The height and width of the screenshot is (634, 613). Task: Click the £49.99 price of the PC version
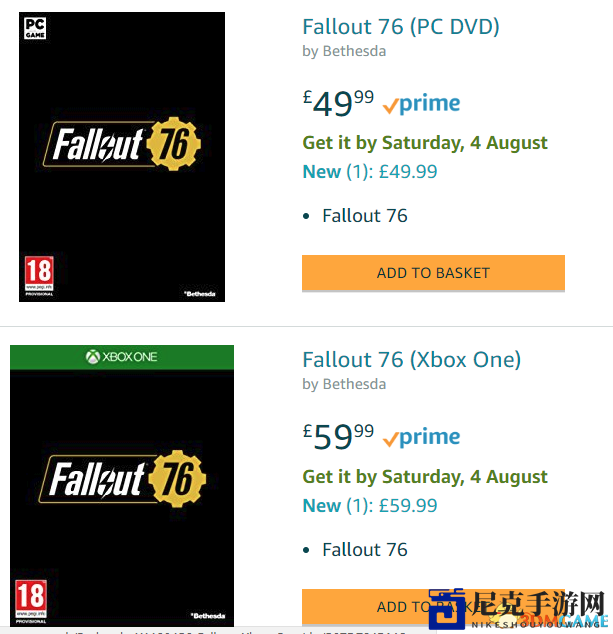338,103
